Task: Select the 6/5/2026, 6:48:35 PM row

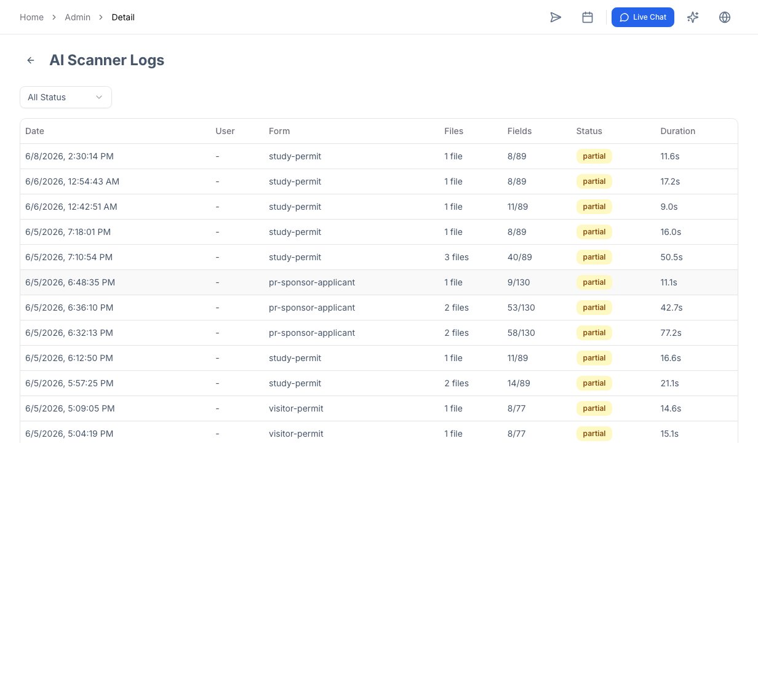Action: click(x=379, y=282)
